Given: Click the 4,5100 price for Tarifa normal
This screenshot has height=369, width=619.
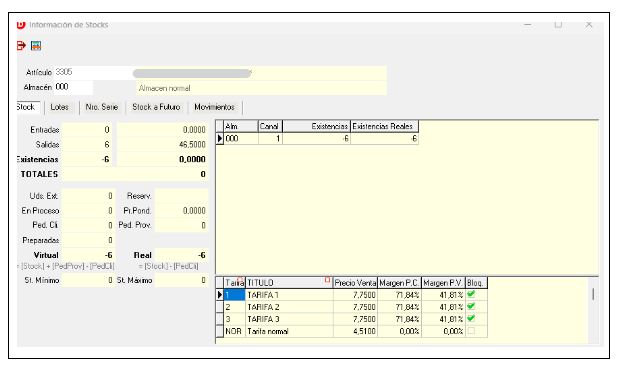Looking at the screenshot, I should tap(355, 331).
